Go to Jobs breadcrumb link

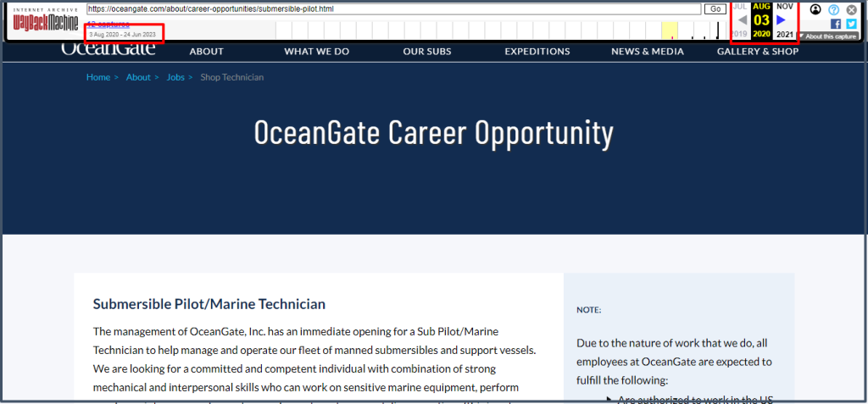[x=175, y=77]
